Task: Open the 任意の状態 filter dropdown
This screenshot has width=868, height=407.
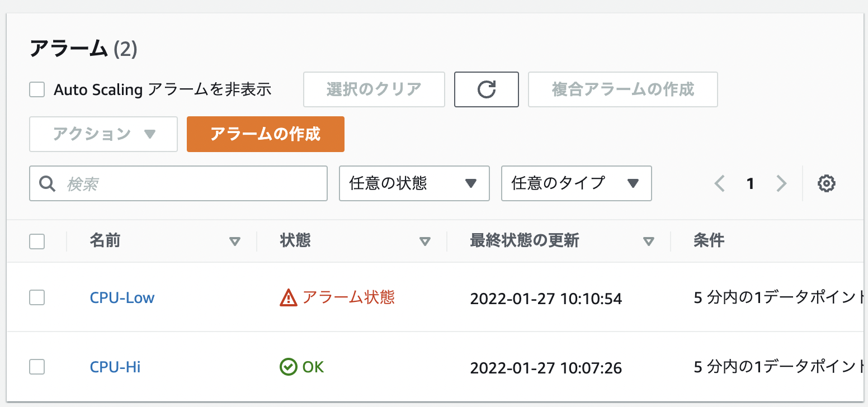Action: [414, 183]
